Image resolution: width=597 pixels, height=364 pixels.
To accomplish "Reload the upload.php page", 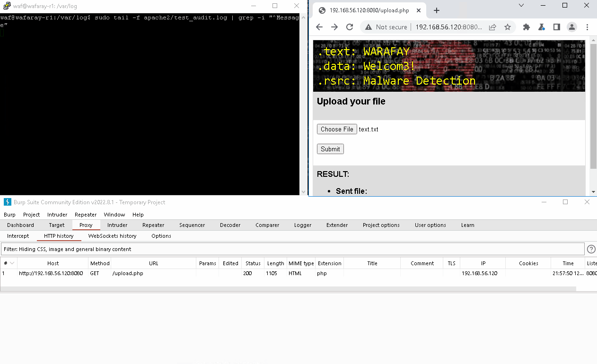I will click(350, 27).
